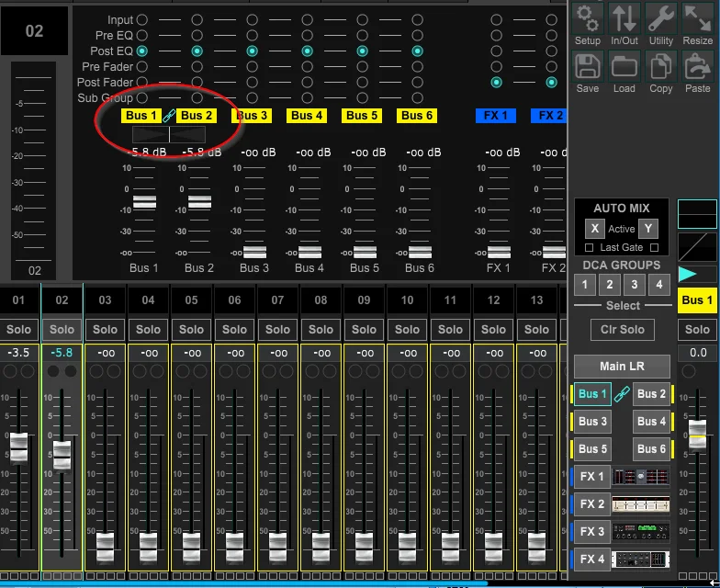This screenshot has width=720, height=588.
Task: Click the diagonal curve graph thumbnail
Action: click(x=697, y=247)
